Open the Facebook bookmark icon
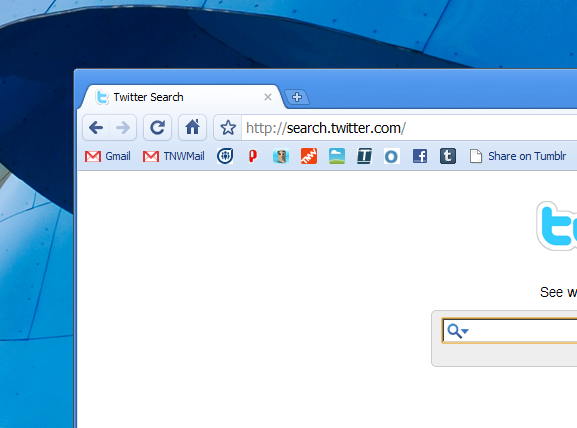The image size is (577, 428). pos(420,156)
